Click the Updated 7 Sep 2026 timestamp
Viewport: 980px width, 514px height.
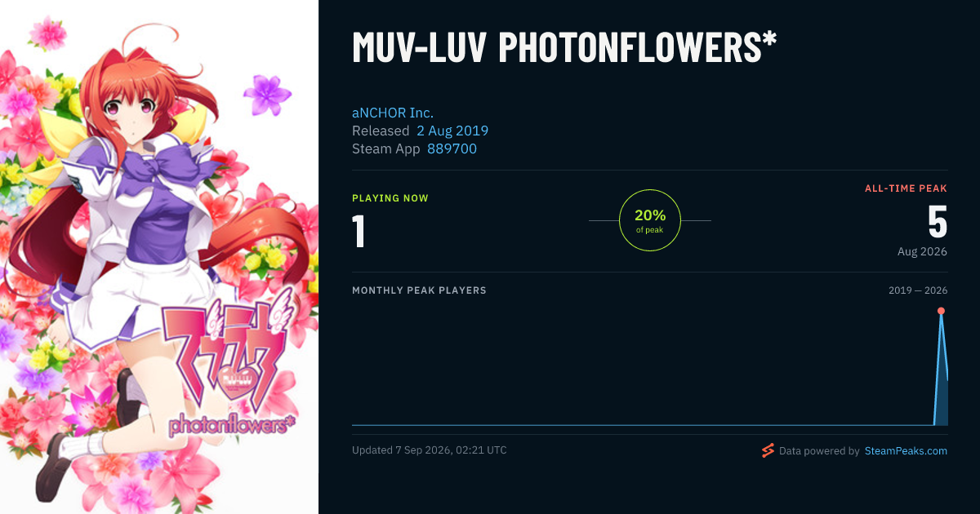429,450
